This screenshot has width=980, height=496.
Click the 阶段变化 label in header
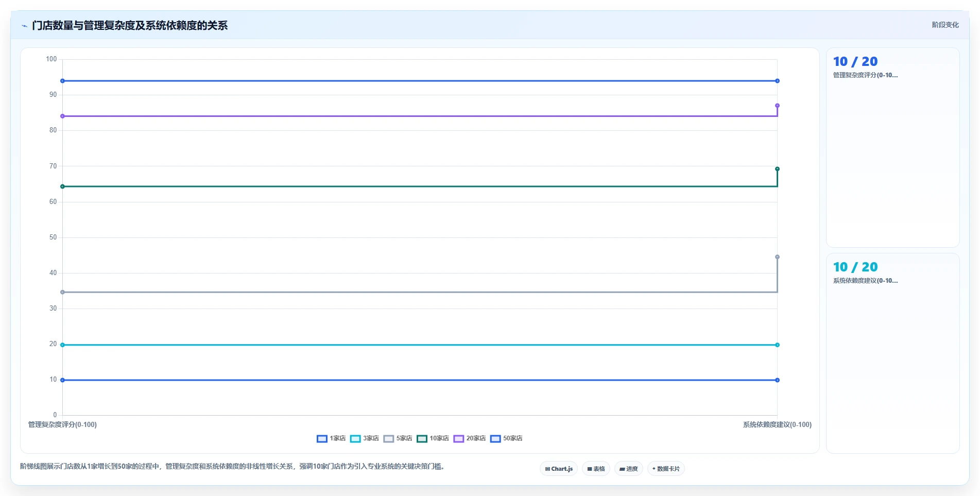click(945, 25)
